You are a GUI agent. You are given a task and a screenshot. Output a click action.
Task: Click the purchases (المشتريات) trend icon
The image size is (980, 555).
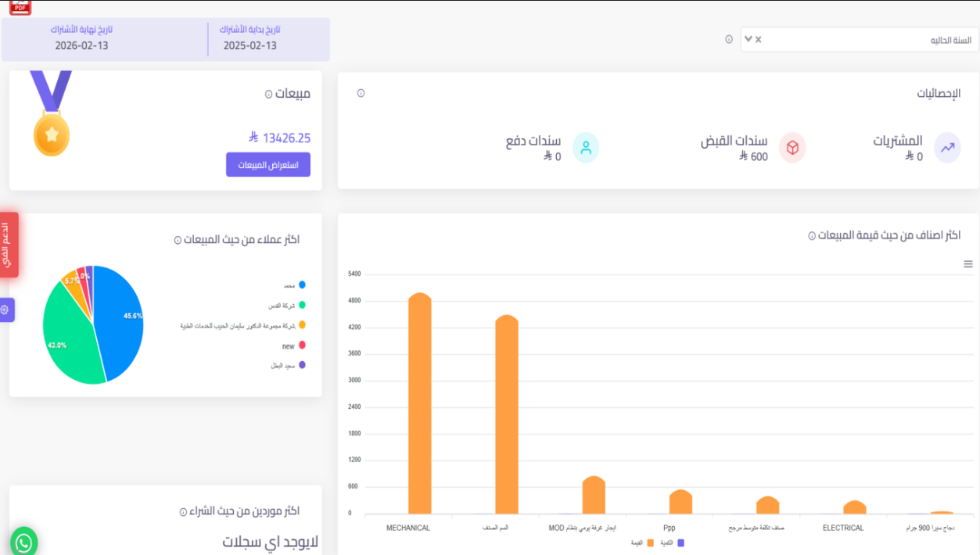tap(949, 147)
